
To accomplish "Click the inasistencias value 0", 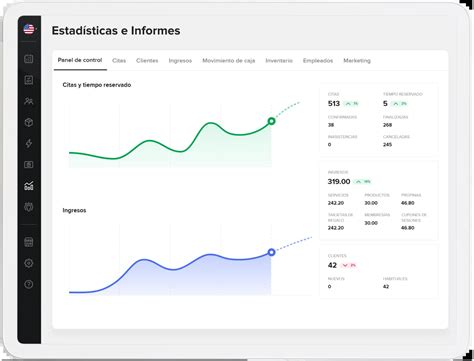I will pos(329,145).
